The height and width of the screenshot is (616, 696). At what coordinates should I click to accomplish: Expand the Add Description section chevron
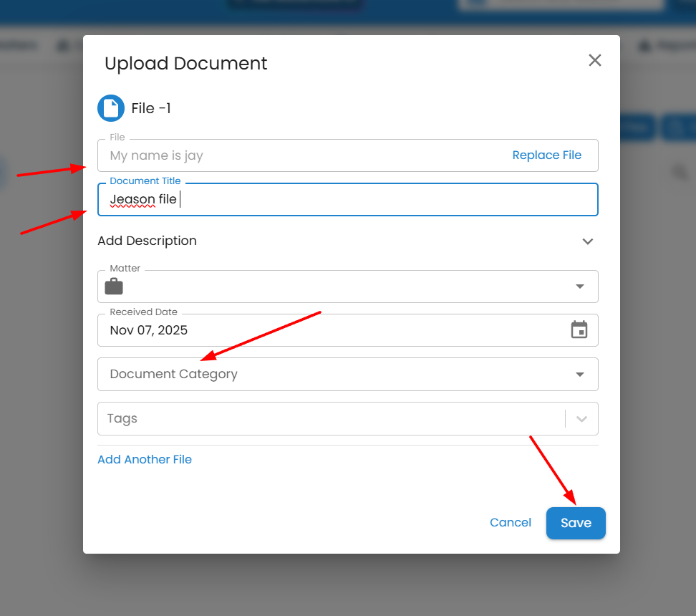[x=587, y=241]
